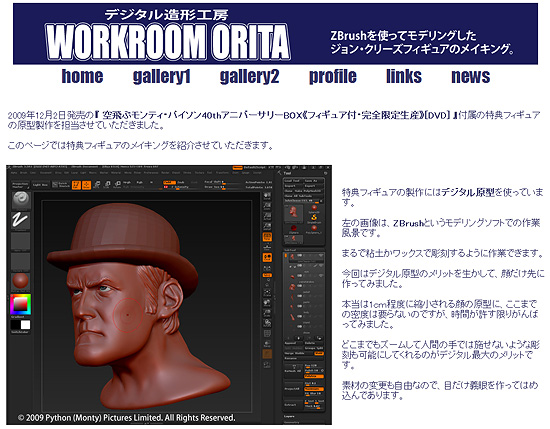Image resolution: width=550 pixels, height=429 pixels.
Task: Collapse the SubTool section header
Action: click(290, 250)
